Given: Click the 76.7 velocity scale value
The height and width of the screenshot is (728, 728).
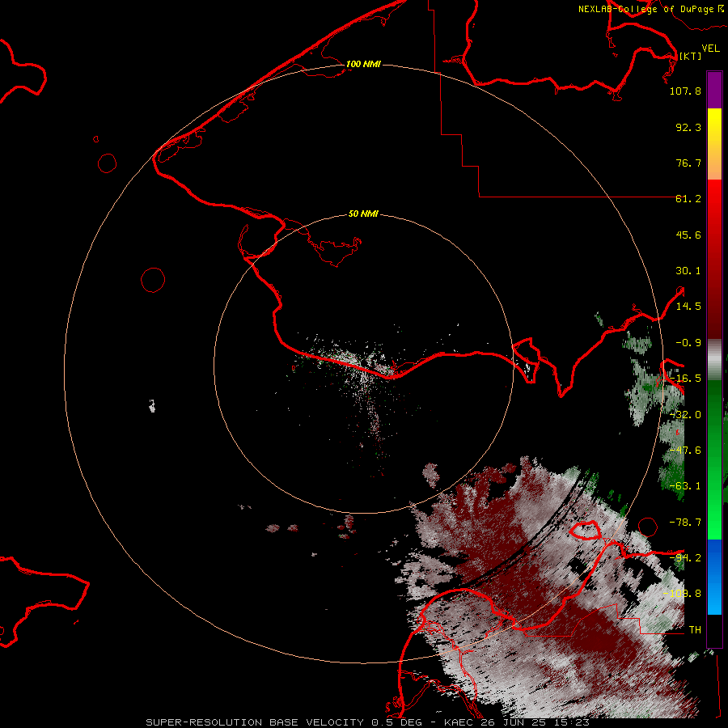Looking at the screenshot, I should click(688, 163).
